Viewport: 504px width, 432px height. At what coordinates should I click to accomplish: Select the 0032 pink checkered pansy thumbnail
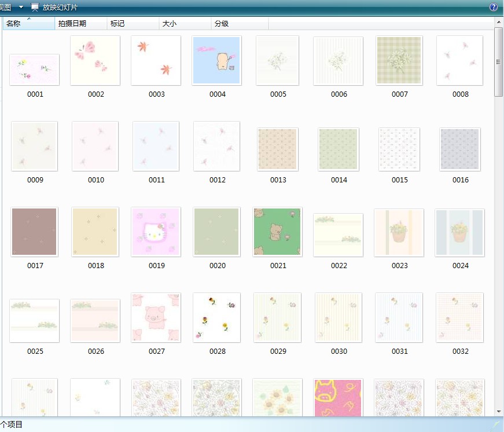pyautogui.click(x=459, y=317)
